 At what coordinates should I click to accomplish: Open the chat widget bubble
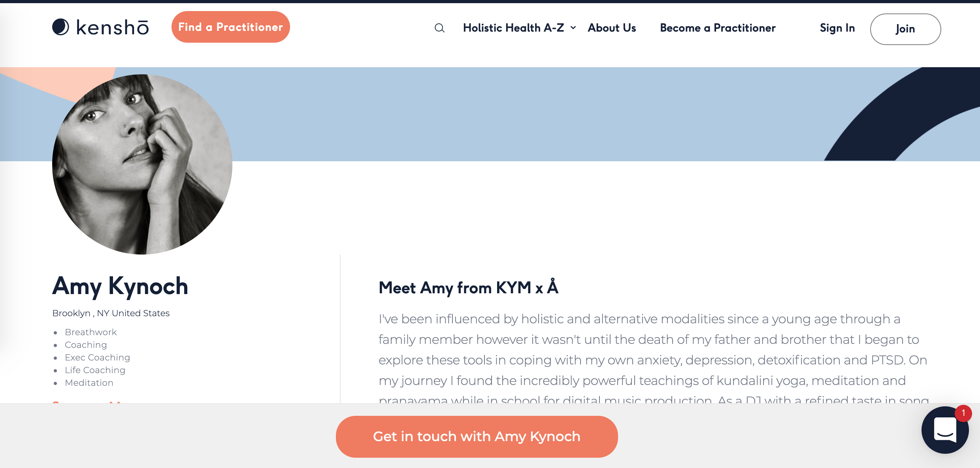tap(944, 431)
